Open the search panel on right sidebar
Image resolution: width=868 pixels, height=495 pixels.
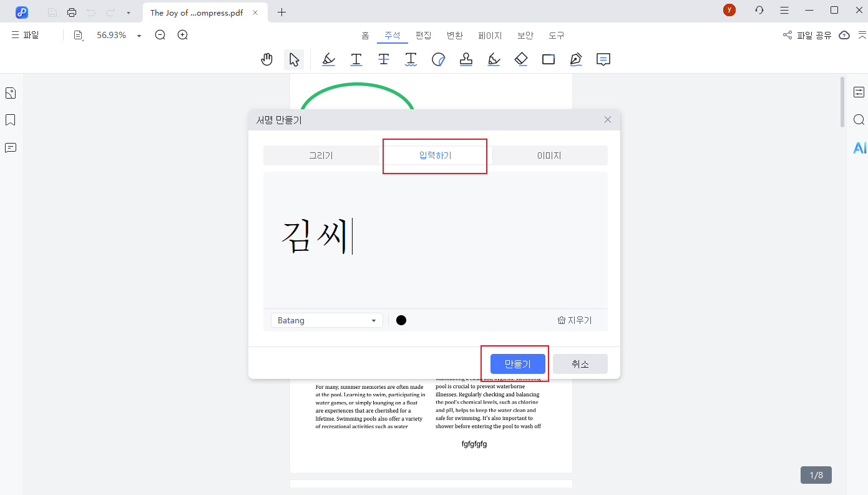coord(859,119)
